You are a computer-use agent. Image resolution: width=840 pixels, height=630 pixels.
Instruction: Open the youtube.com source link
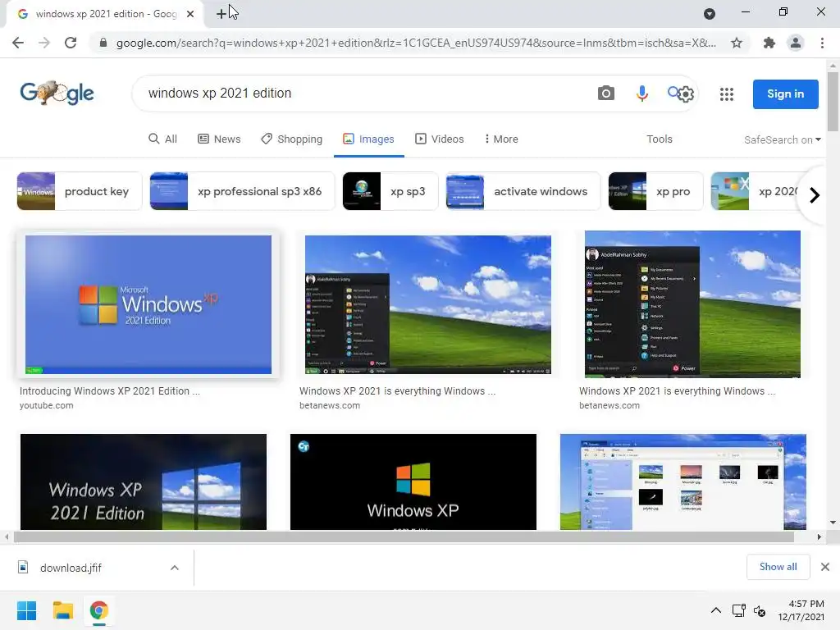pyautogui.click(x=47, y=405)
